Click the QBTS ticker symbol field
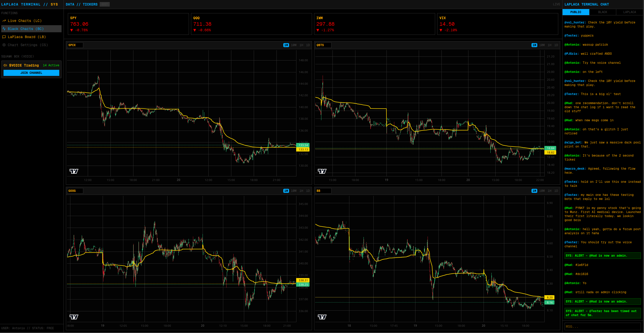Image resolution: width=644 pixels, height=333 pixels. (x=323, y=45)
